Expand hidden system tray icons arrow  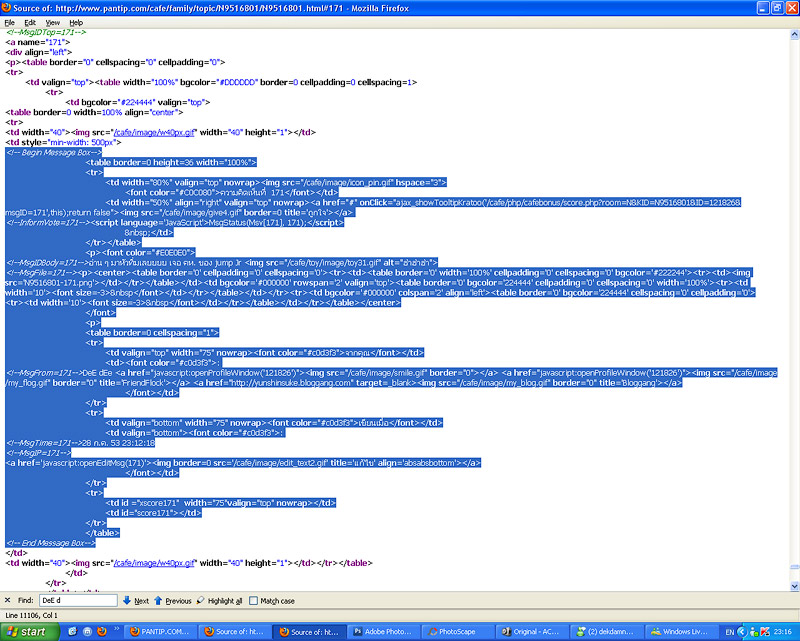click(x=742, y=632)
